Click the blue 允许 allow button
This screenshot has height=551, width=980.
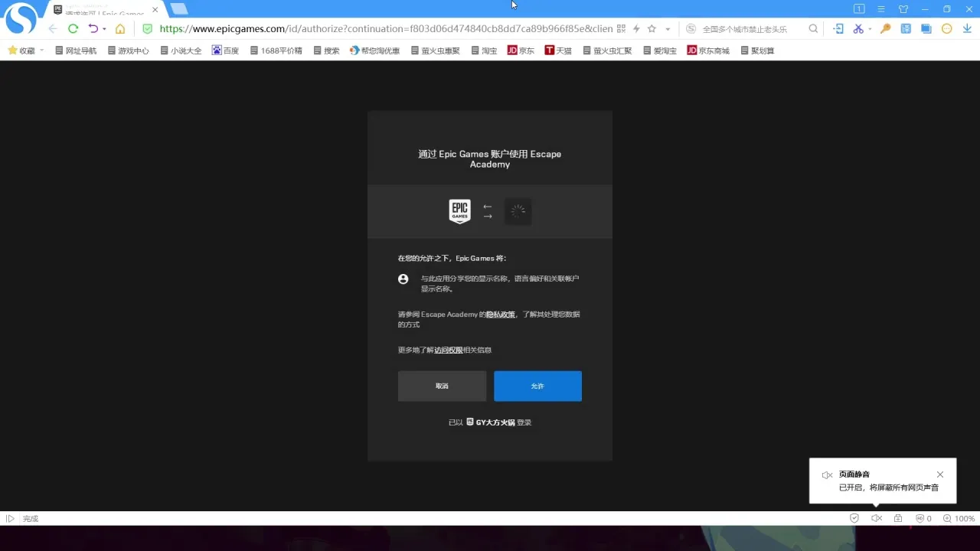coord(537,386)
